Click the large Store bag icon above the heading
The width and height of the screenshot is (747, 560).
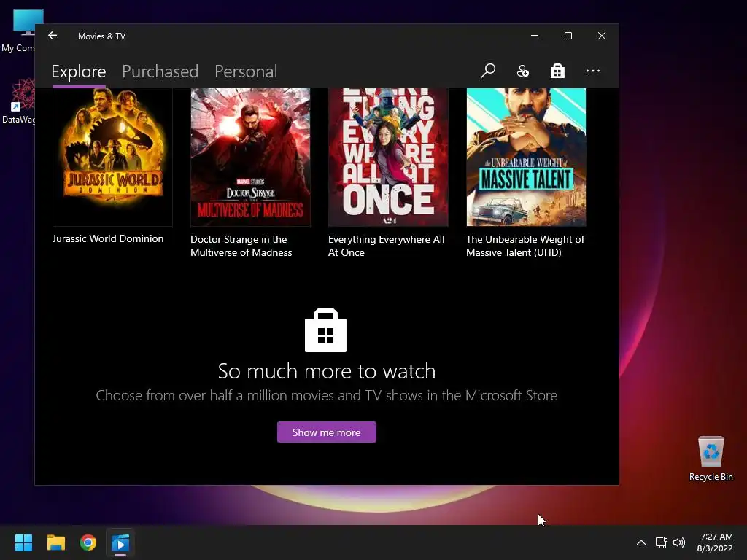click(x=326, y=330)
